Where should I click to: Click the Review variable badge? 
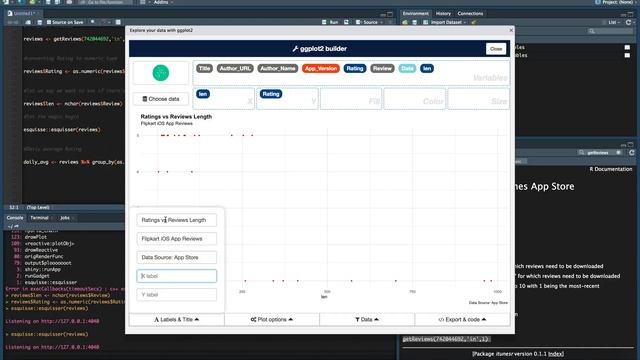[382, 69]
